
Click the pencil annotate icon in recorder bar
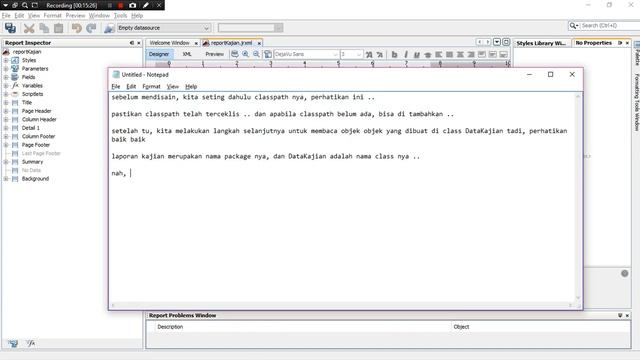pos(146,5)
